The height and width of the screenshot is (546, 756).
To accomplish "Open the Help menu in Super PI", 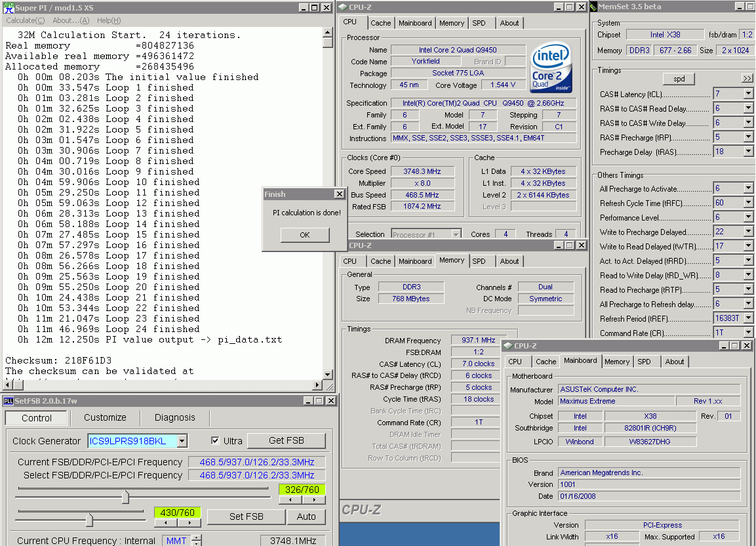I will tap(109, 20).
